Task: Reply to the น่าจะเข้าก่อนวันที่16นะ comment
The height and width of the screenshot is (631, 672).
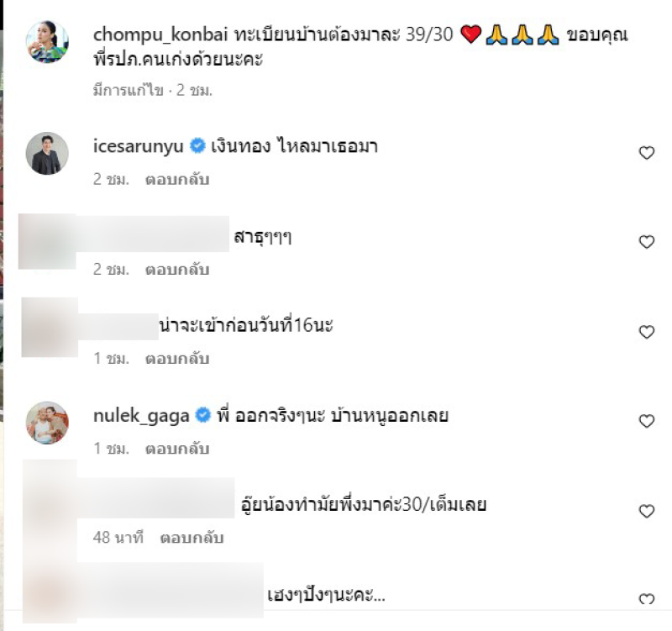Action: (x=177, y=359)
